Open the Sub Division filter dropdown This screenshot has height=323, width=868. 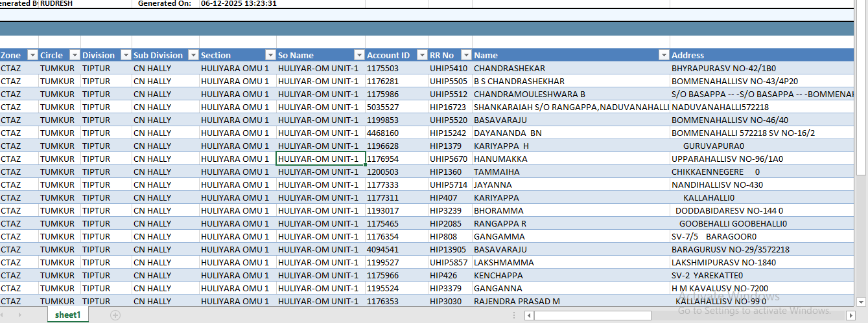(x=193, y=55)
